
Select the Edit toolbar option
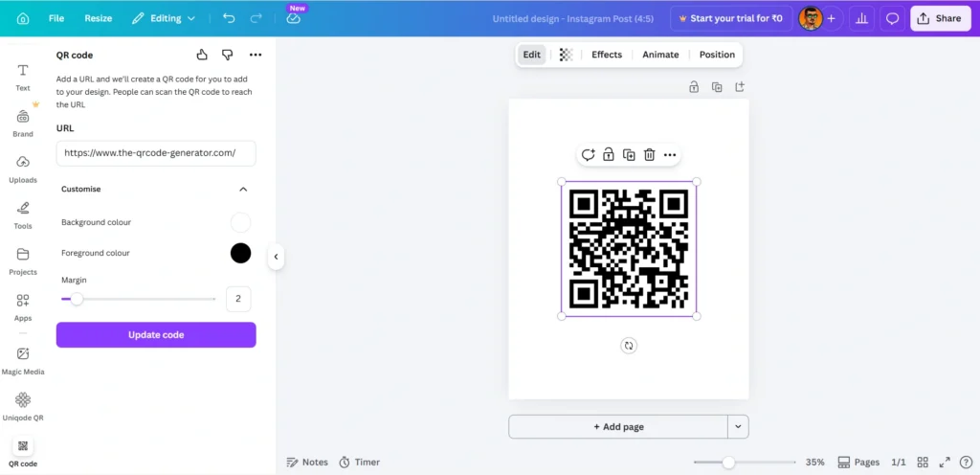(x=532, y=55)
